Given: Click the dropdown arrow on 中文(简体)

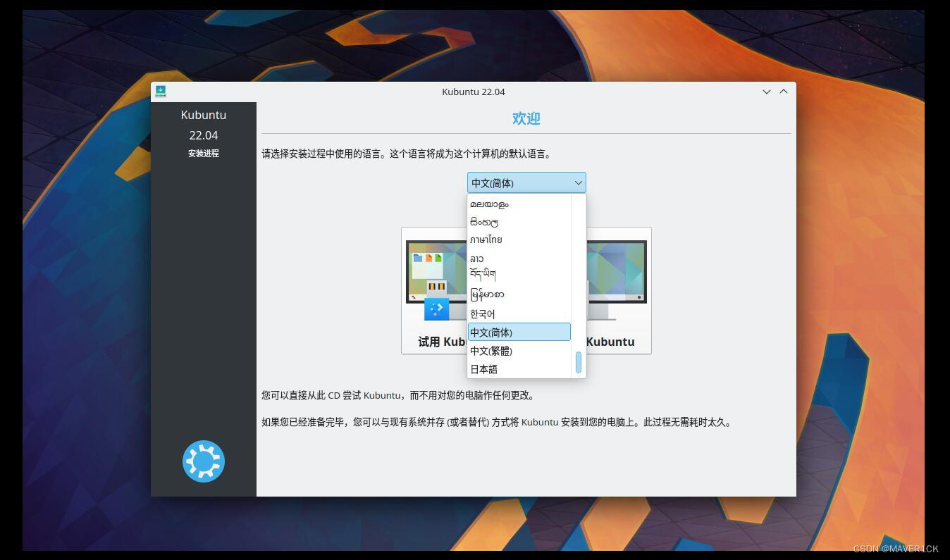Looking at the screenshot, I should pyautogui.click(x=578, y=182).
